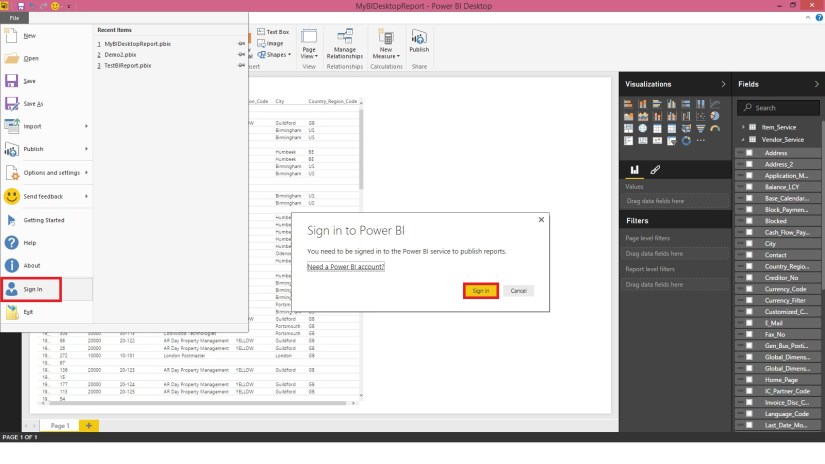Open more visualizations ellipsis
The image size is (825, 464).
pyautogui.click(x=700, y=140)
